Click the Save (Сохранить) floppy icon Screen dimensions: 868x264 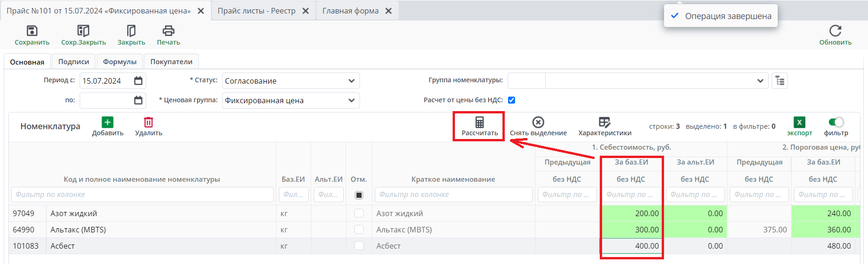32,31
